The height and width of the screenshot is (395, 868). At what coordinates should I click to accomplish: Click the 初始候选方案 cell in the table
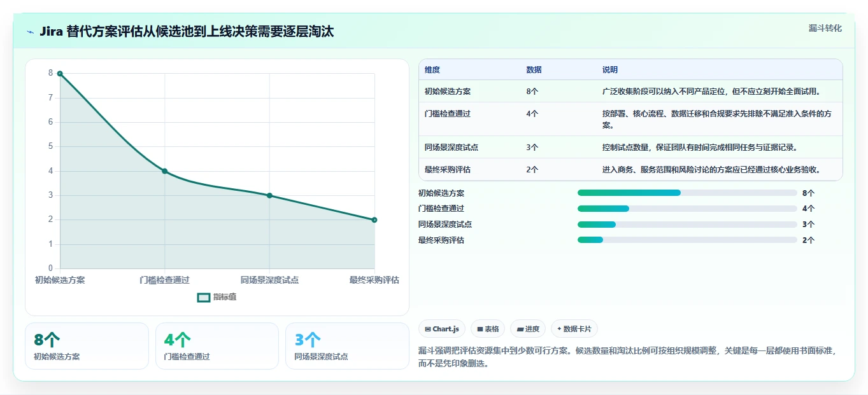pyautogui.click(x=448, y=92)
